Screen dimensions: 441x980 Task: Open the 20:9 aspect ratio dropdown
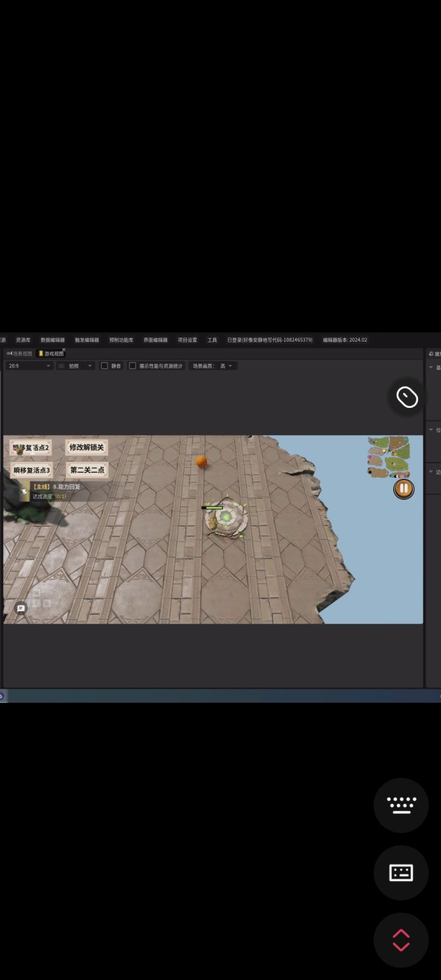click(29, 366)
